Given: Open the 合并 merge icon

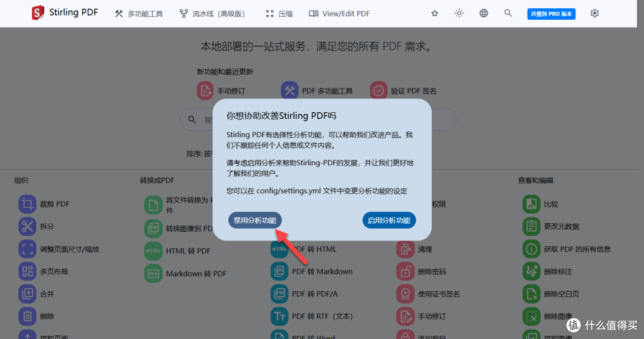Looking at the screenshot, I should tap(27, 294).
